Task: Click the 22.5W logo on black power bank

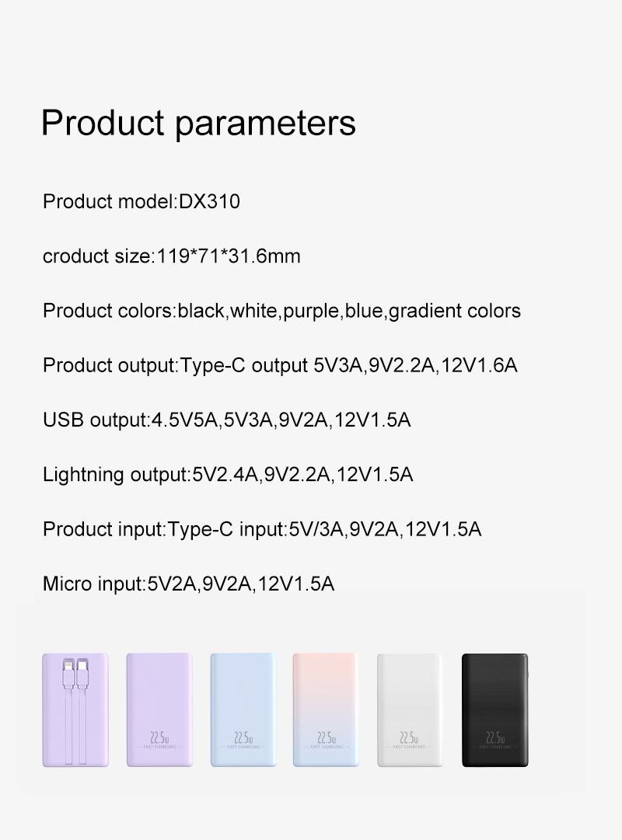Action: coord(495,738)
